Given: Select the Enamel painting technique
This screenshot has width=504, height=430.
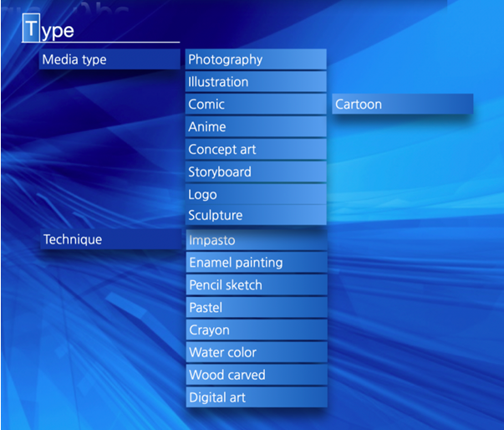Looking at the screenshot, I should [x=257, y=263].
